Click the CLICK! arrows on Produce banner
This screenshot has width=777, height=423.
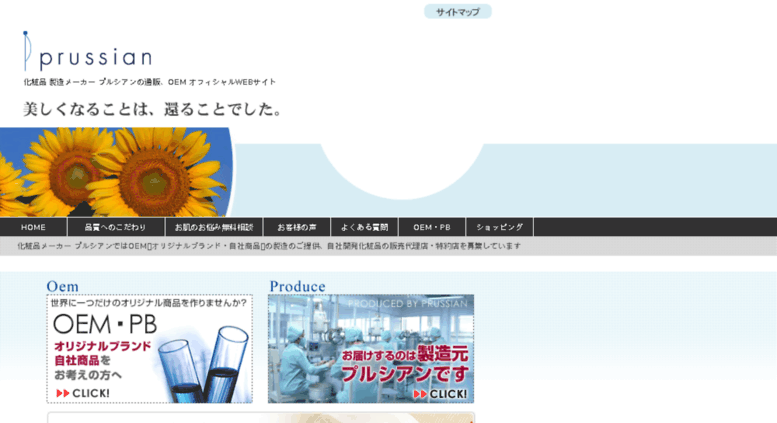[x=440, y=394]
